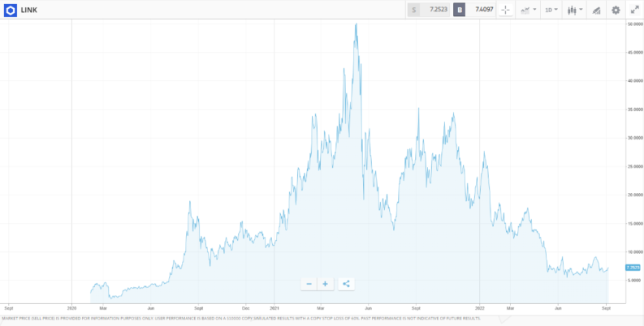Click the 20.0000 price axis label
Image resolution: width=644 pixels, height=326 pixels.
click(x=633, y=195)
